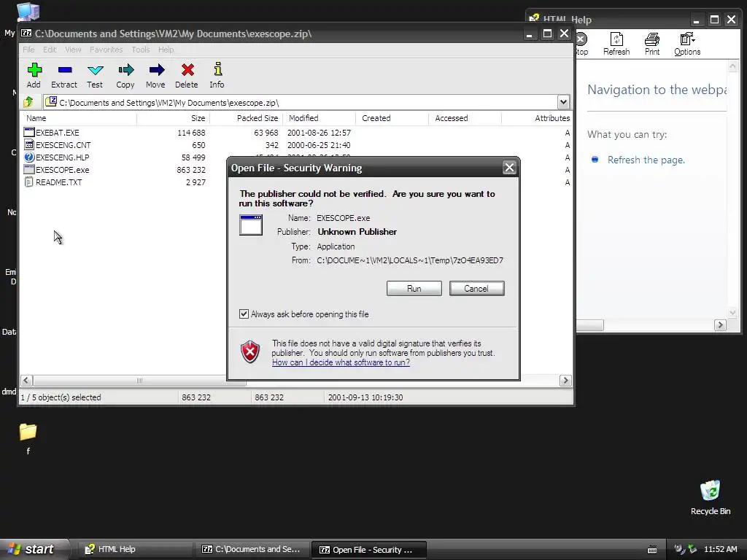Select the EXESCENG.HLP help file icon
Screen dimensions: 747x560
point(28,157)
